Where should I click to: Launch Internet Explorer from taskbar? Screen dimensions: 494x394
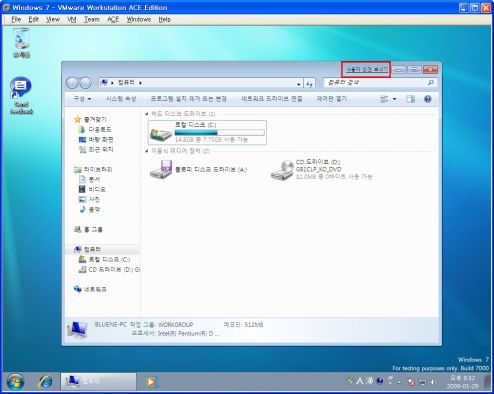(x=45, y=382)
